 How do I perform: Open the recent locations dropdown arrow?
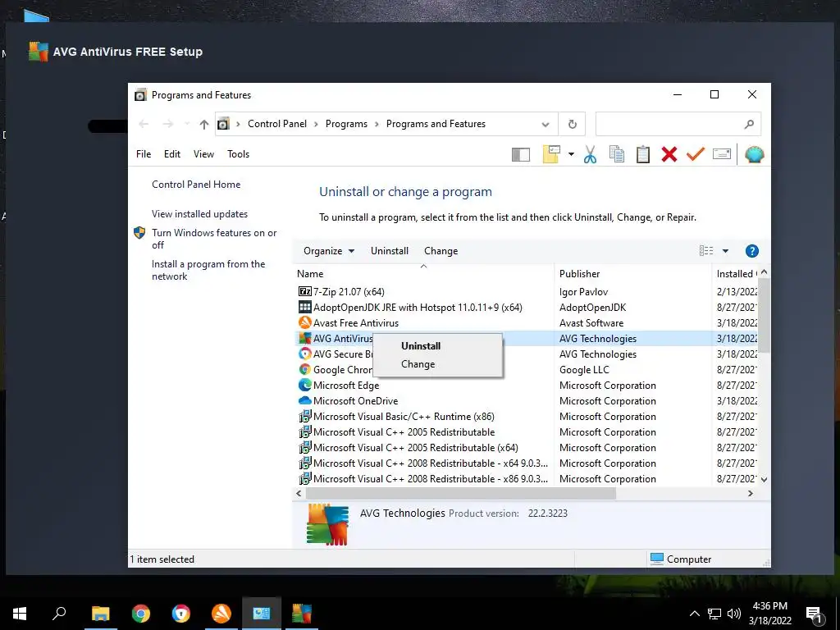pos(186,125)
